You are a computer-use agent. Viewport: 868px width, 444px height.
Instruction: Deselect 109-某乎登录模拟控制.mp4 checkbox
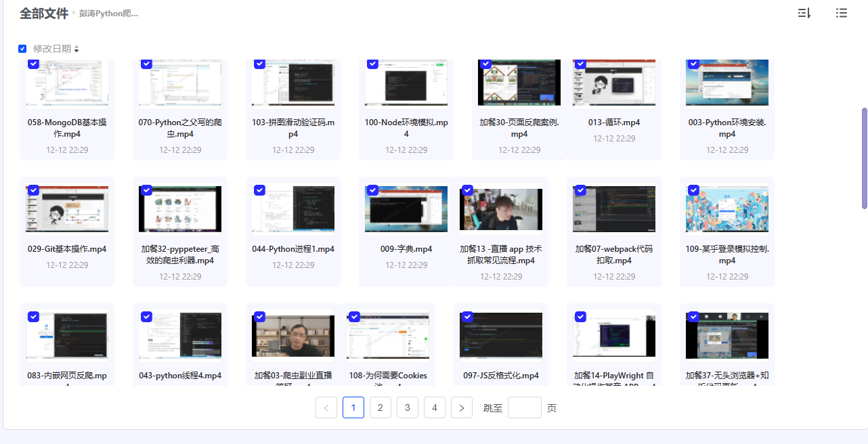[x=693, y=190]
